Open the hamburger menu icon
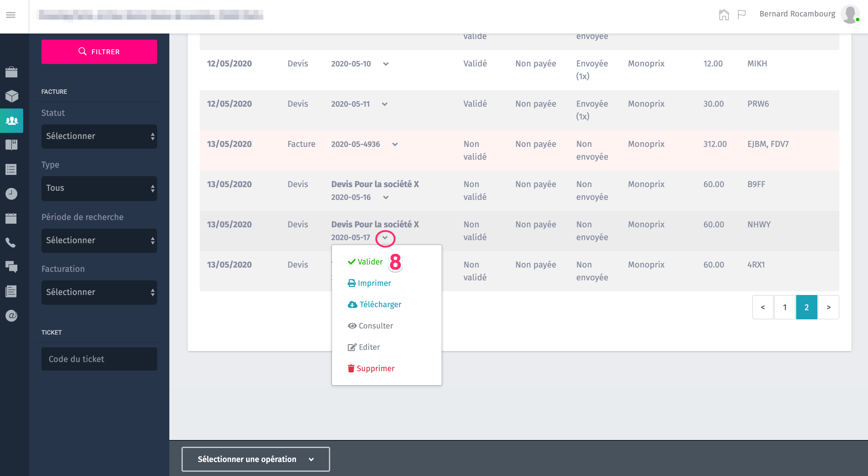Viewport: 868px width, 476px height. tap(11, 15)
